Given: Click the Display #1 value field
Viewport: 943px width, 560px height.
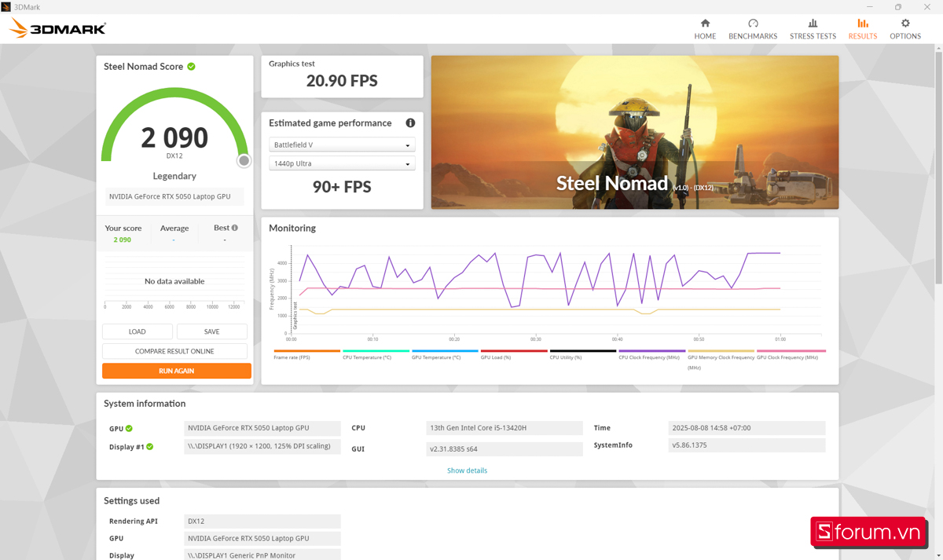Looking at the screenshot, I should click(262, 446).
